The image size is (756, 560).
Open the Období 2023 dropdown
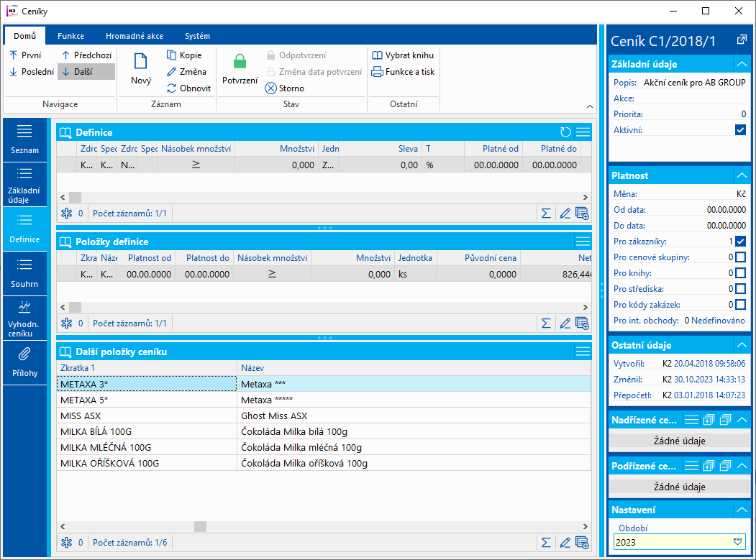click(x=737, y=542)
